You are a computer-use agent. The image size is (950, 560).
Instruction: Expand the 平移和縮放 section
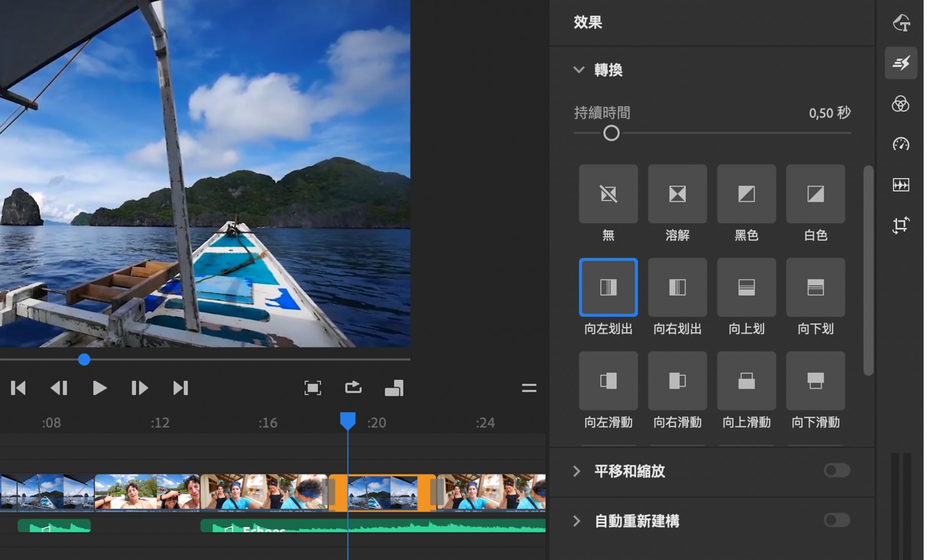click(x=577, y=471)
